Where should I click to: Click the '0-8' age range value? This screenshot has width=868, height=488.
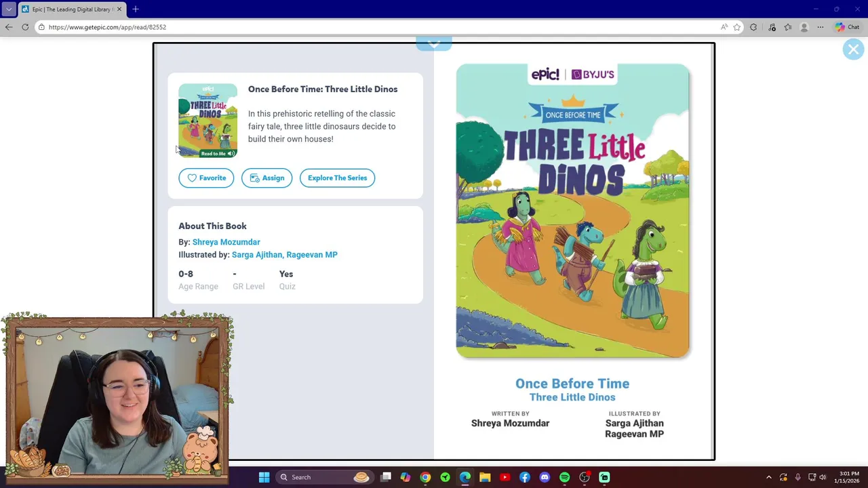pos(186,274)
